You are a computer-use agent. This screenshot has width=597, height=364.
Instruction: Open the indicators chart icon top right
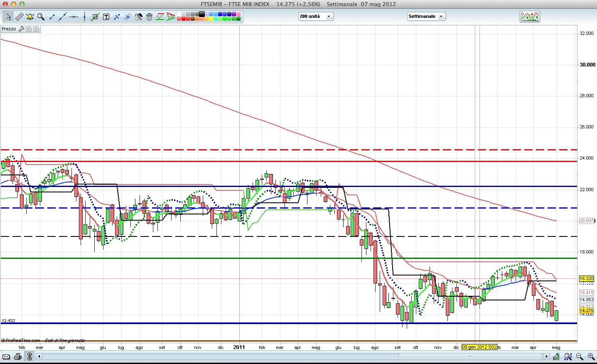(530, 17)
